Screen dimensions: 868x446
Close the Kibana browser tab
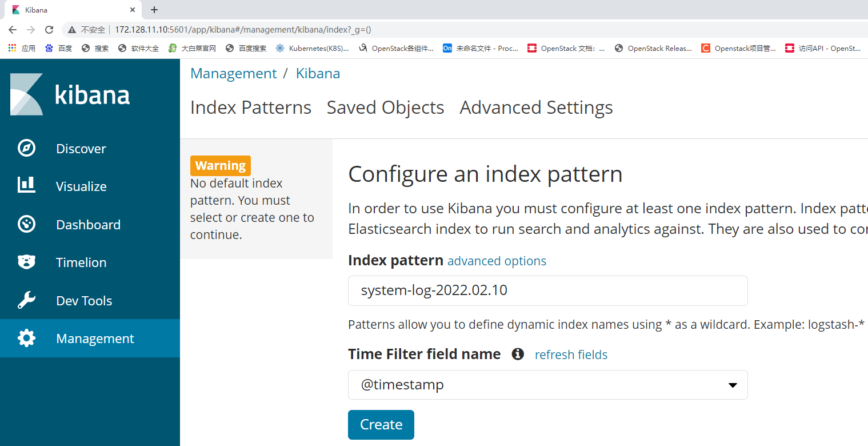(x=133, y=10)
